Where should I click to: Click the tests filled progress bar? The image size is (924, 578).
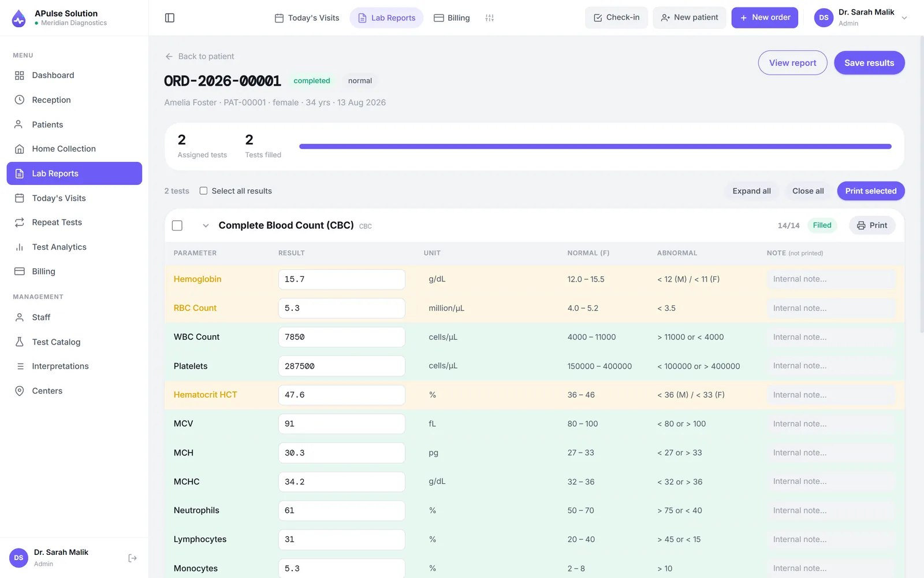(x=595, y=147)
